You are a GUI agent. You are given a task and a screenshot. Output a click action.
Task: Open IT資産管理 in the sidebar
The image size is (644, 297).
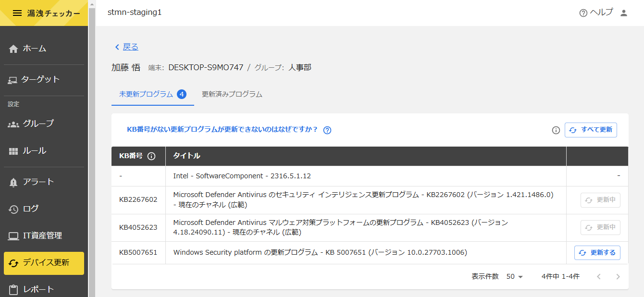pos(44,236)
